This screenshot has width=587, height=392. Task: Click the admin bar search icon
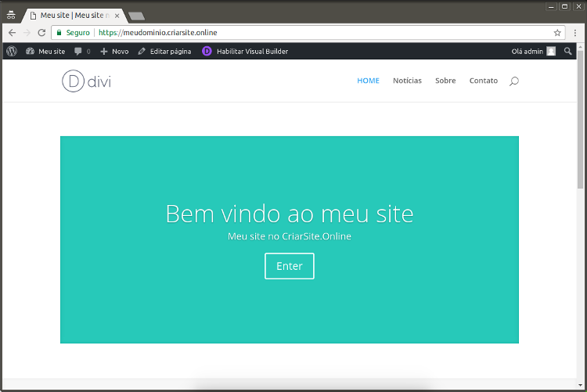[x=568, y=51]
